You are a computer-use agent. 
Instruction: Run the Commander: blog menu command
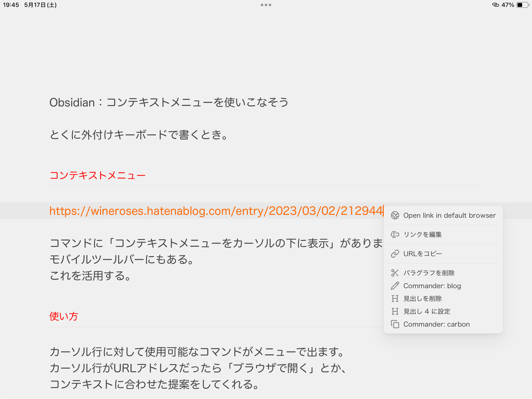443,286
